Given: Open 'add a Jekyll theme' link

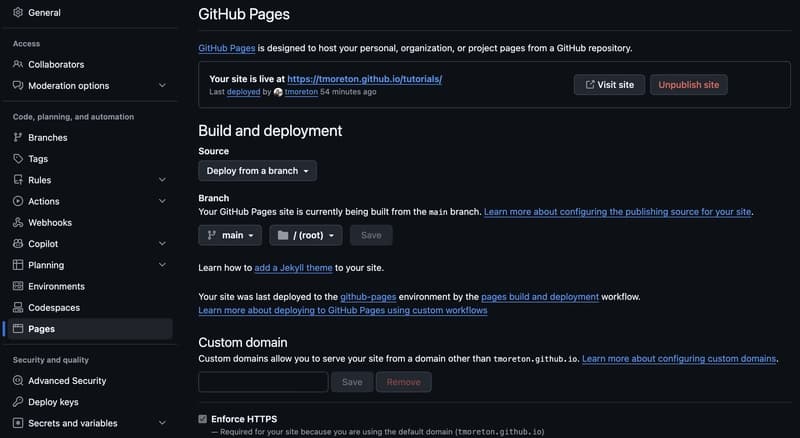Looking at the screenshot, I should [293, 267].
